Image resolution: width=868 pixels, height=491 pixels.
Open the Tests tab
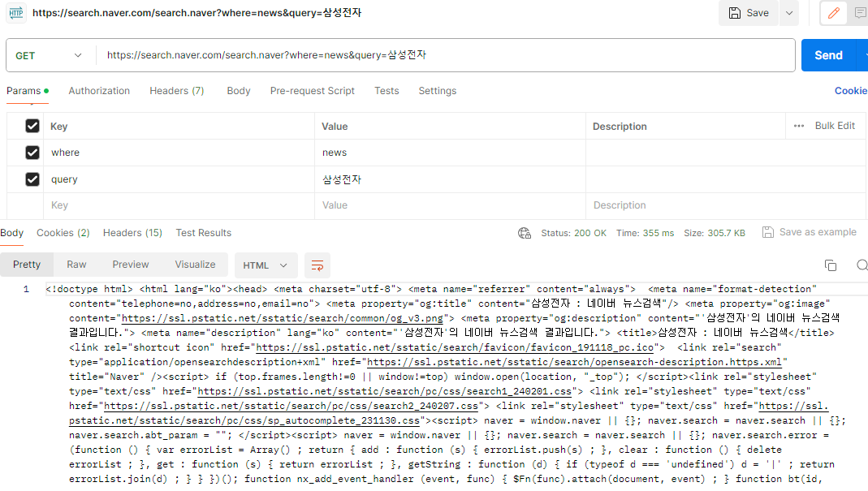[386, 91]
